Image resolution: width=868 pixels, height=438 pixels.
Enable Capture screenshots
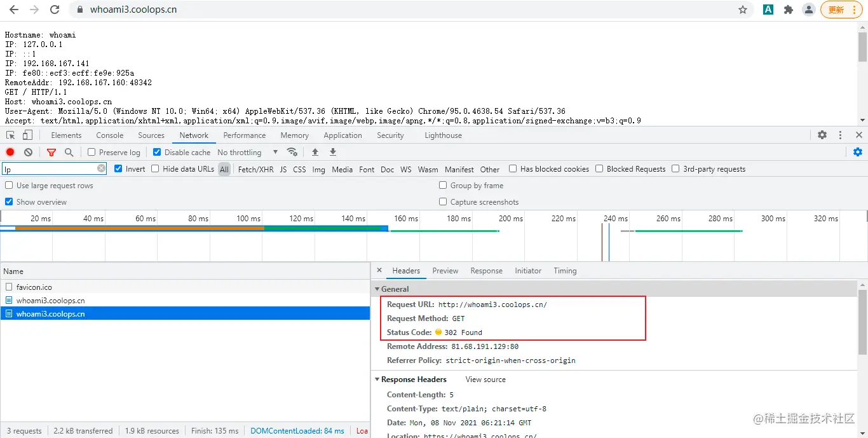443,202
